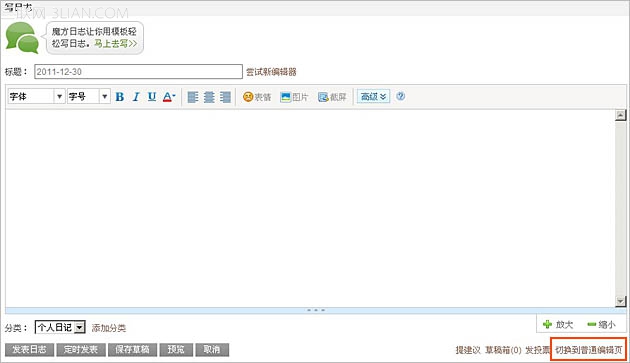Click the 标题 title input field
This screenshot has width=630, height=363.
[139, 72]
